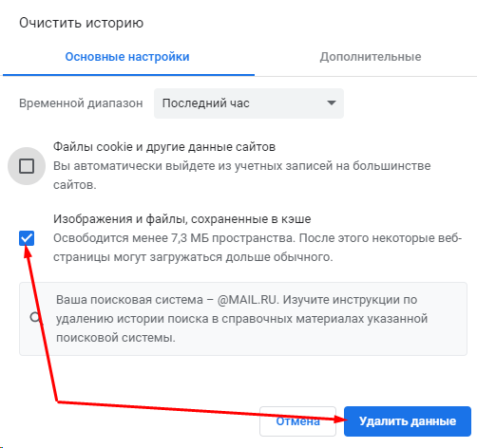Click the Очистить историю dialog title
This screenshot has height=448, width=477.
tap(81, 23)
